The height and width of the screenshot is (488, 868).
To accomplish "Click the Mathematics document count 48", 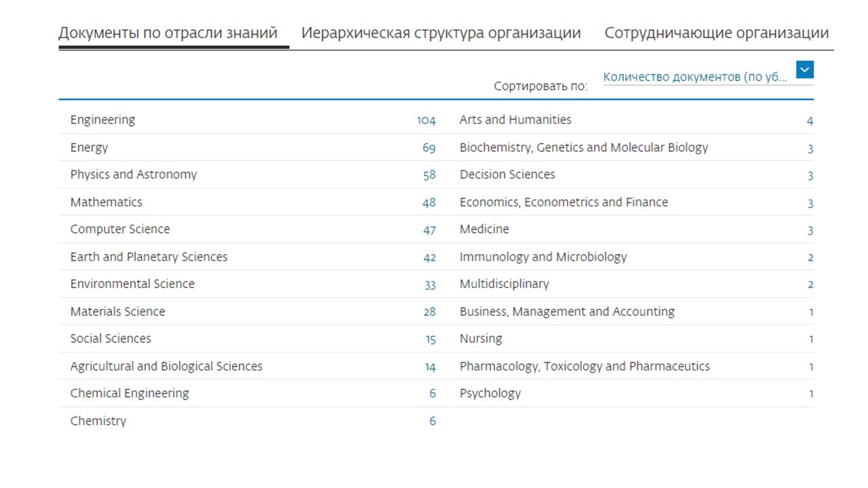I will (429, 203).
